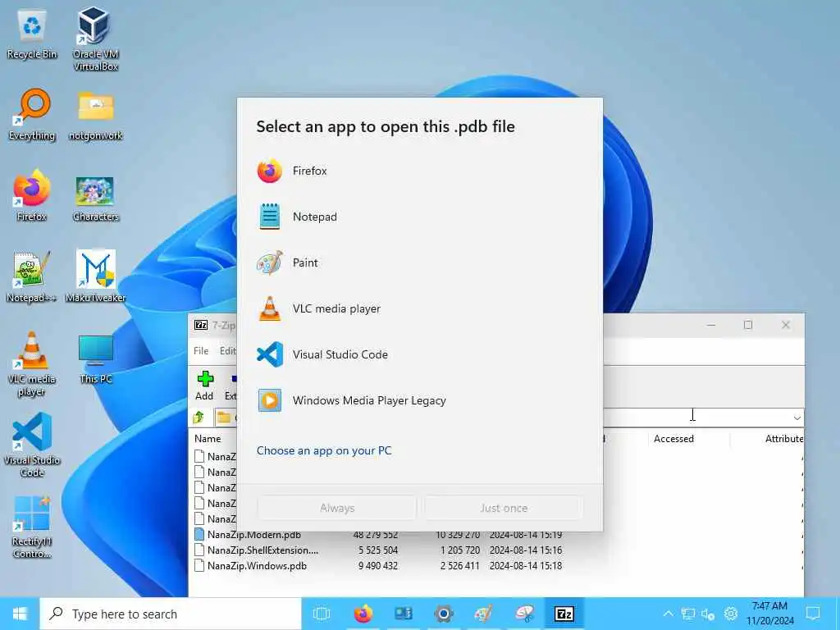The width and height of the screenshot is (840, 630).
Task: Go up one folder in 7-Zip
Action: 199,418
